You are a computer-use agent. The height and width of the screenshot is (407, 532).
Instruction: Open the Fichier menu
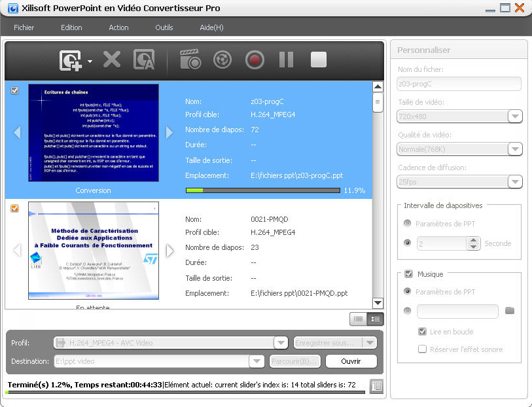(24, 27)
